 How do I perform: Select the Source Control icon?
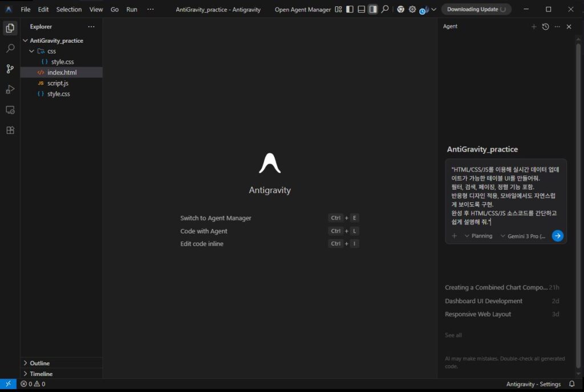[x=9, y=68]
